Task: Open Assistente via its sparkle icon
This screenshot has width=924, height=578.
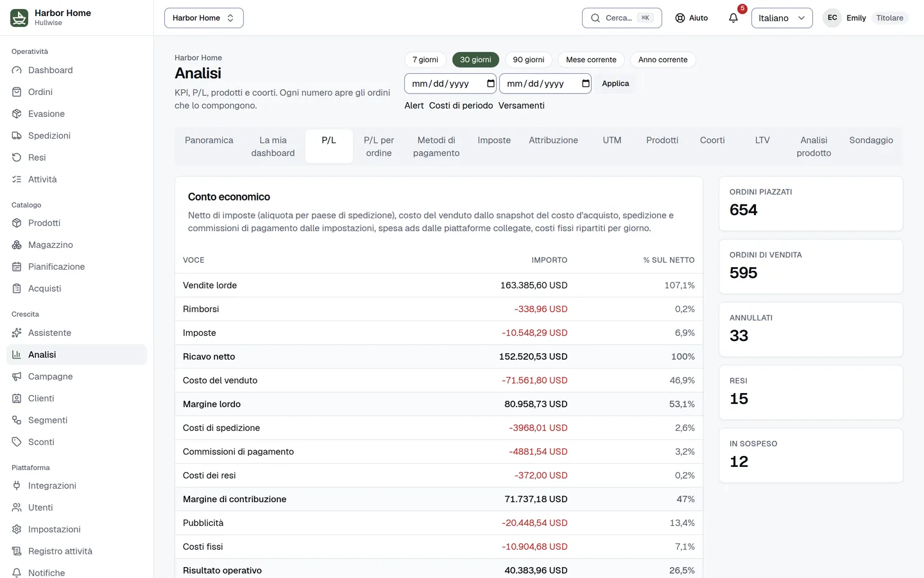Action: click(17, 333)
